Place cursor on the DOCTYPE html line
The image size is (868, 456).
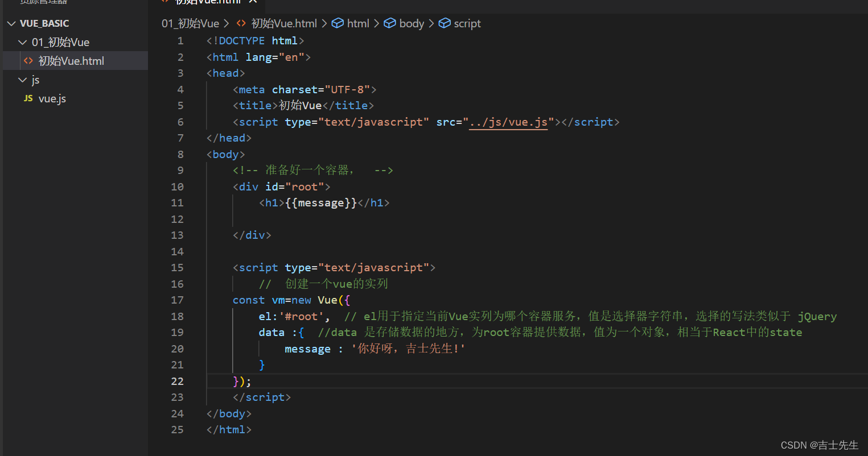pyautogui.click(x=256, y=40)
